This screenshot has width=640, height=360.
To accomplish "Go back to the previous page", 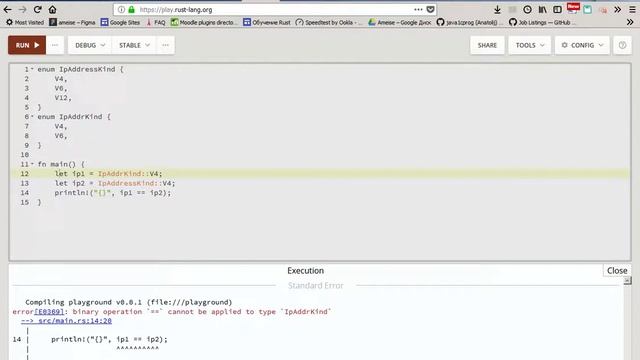I will 7,9.
